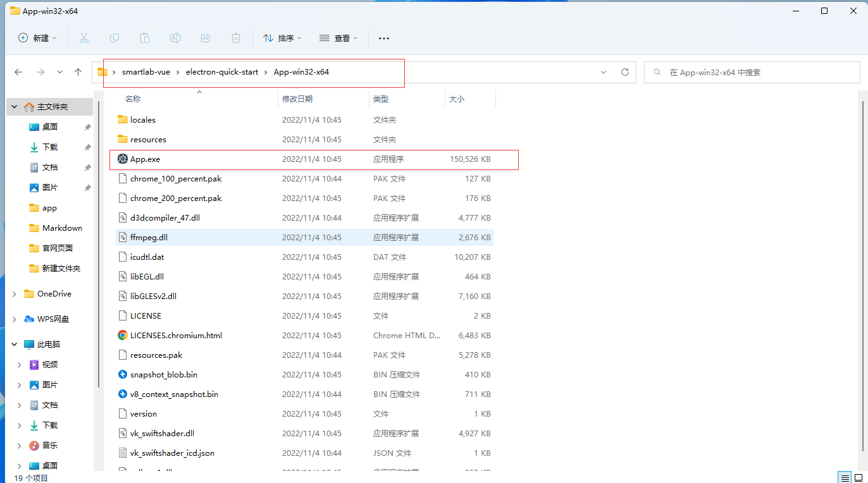868x483 pixels.
Task: Select App.exe application icon
Action: coord(123,159)
